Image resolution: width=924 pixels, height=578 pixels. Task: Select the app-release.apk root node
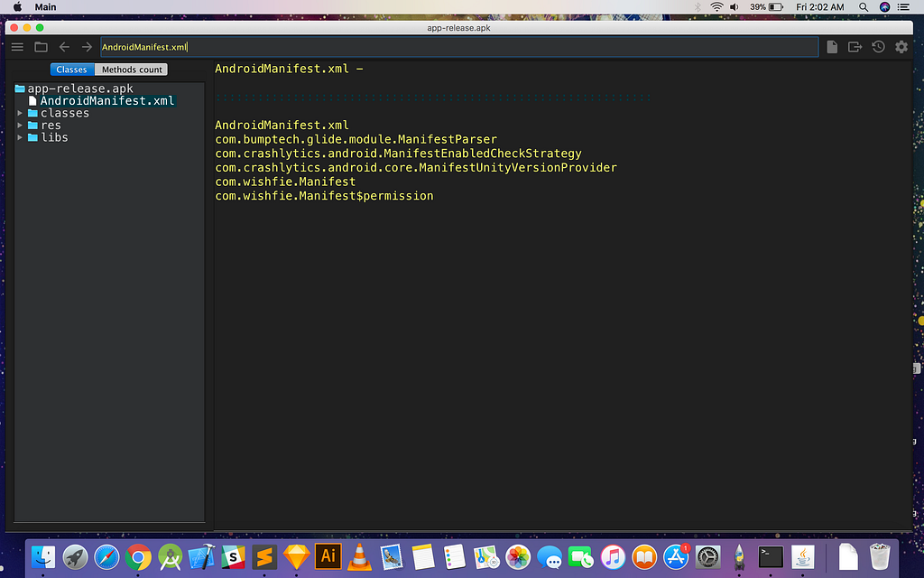[74, 89]
